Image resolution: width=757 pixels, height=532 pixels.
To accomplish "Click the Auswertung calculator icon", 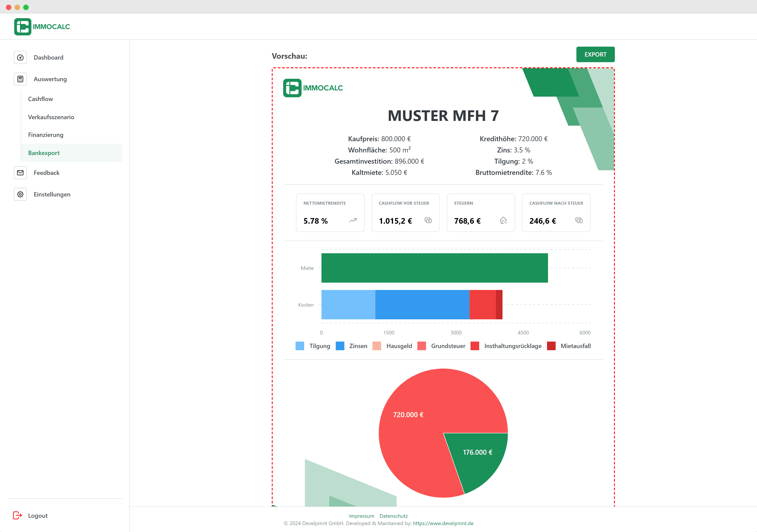I will pos(20,79).
